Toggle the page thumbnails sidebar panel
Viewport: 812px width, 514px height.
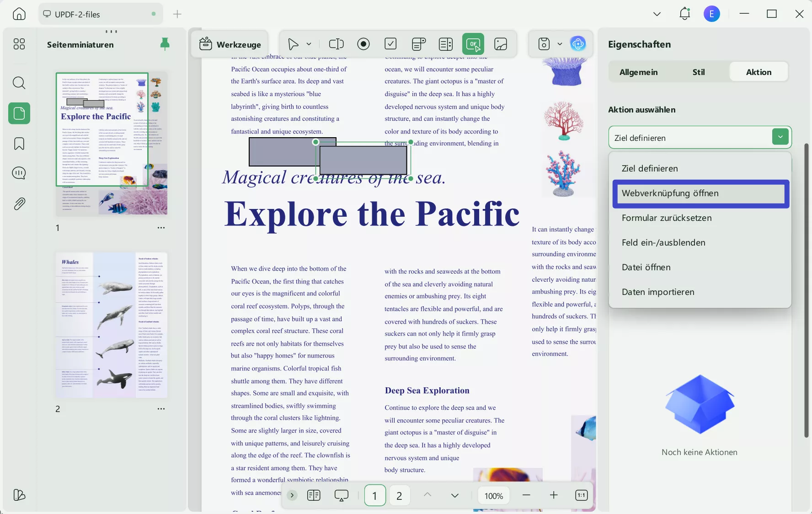tap(19, 113)
